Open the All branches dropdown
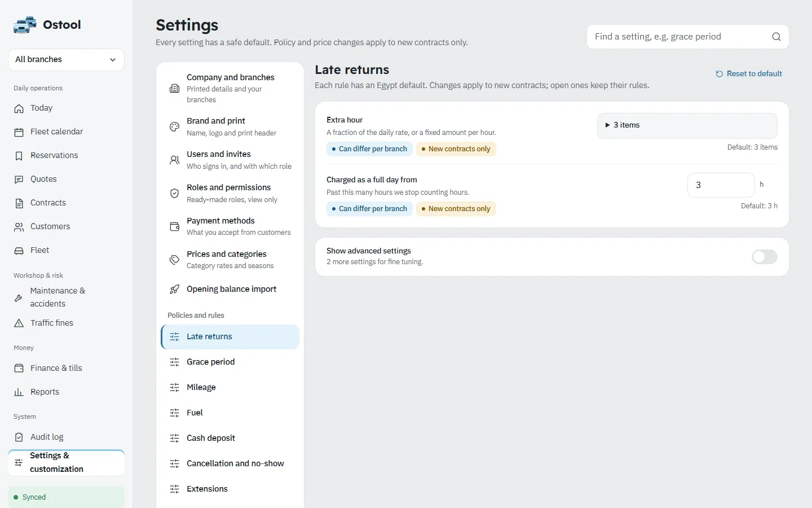This screenshot has width=812, height=508. (67, 60)
